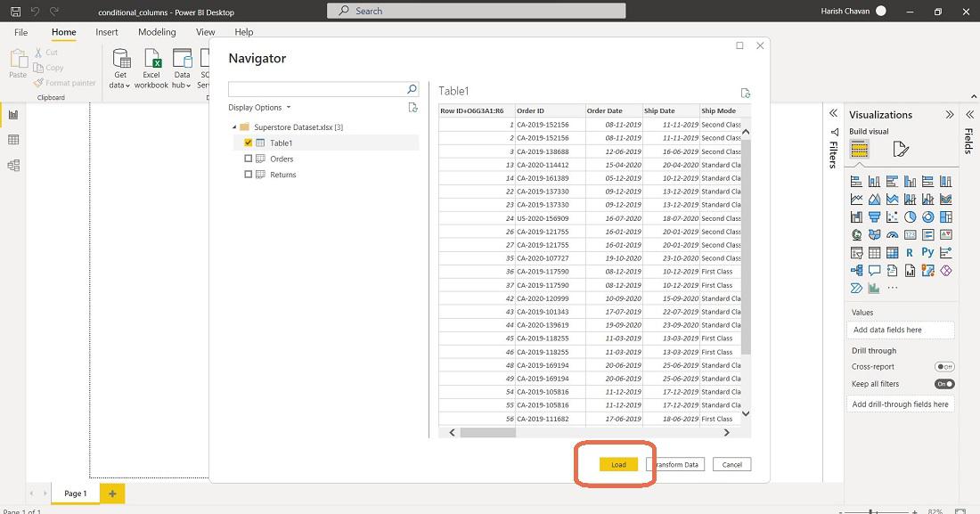The width and height of the screenshot is (980, 514).
Task: Select the Page 1 tab
Action: pos(76,494)
